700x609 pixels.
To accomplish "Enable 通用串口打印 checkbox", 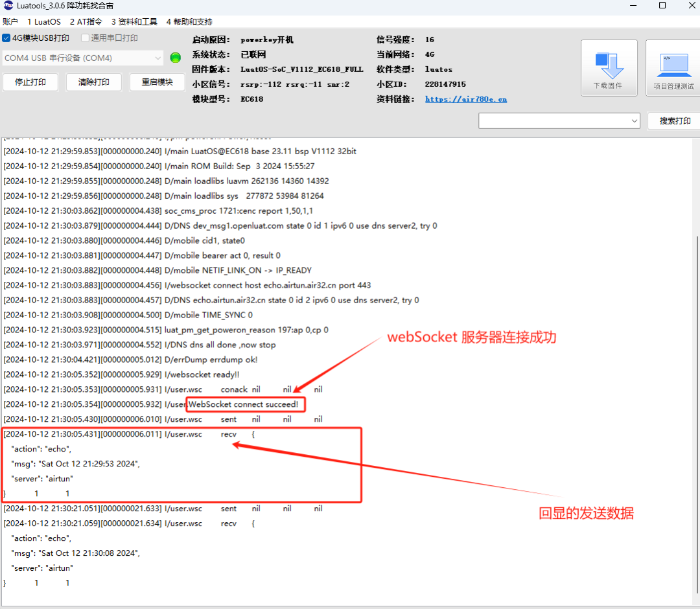I will [x=85, y=38].
